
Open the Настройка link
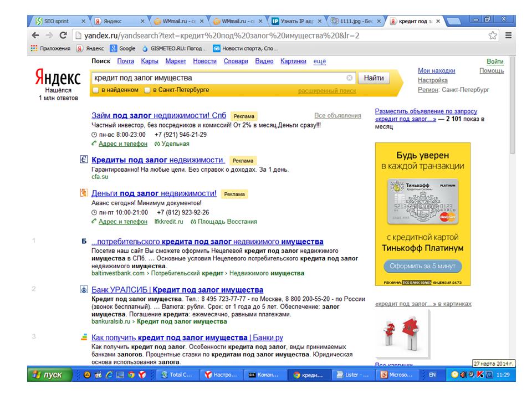(x=433, y=80)
